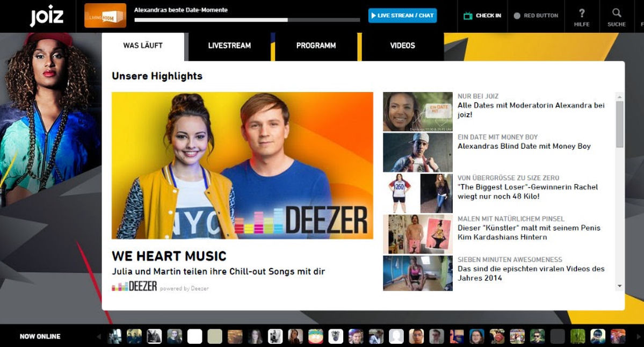
Task: Click the joiz logo in header
Action: coord(46,16)
